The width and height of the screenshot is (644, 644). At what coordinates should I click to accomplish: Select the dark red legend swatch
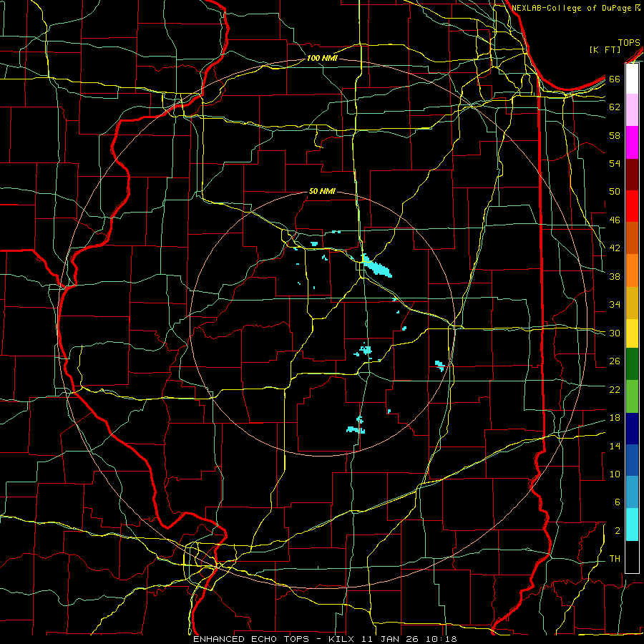click(632, 175)
